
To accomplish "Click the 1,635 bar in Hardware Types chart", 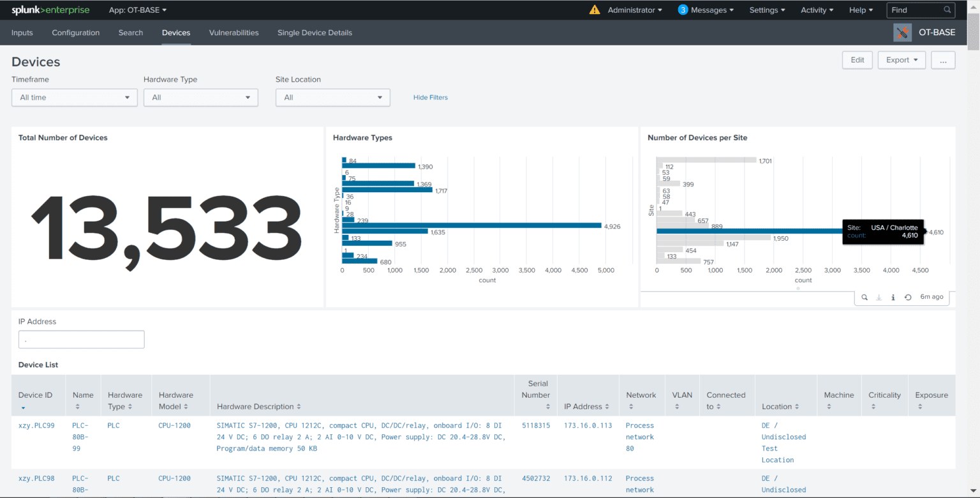I will [385, 231].
